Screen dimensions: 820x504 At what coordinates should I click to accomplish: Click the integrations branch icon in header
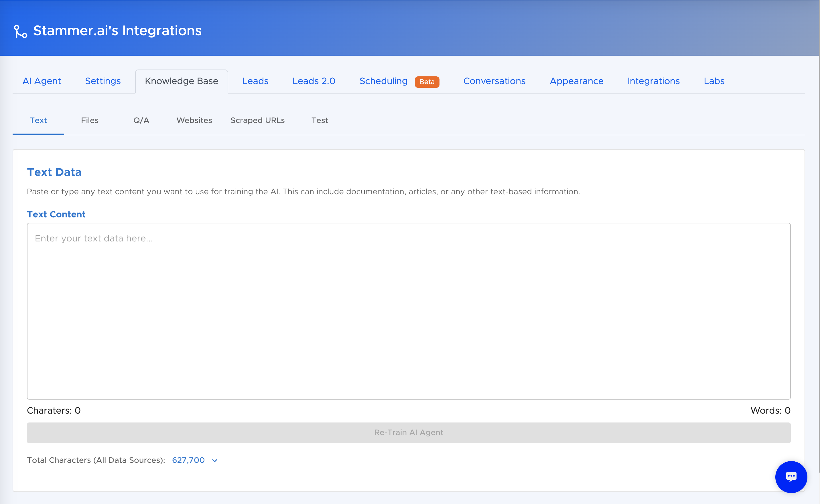pyautogui.click(x=20, y=31)
